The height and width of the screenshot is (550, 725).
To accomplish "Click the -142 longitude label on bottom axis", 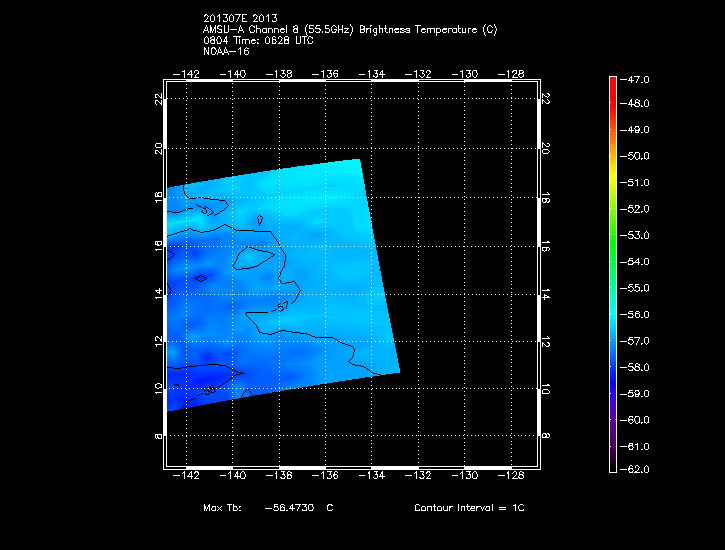I will (x=187, y=476).
